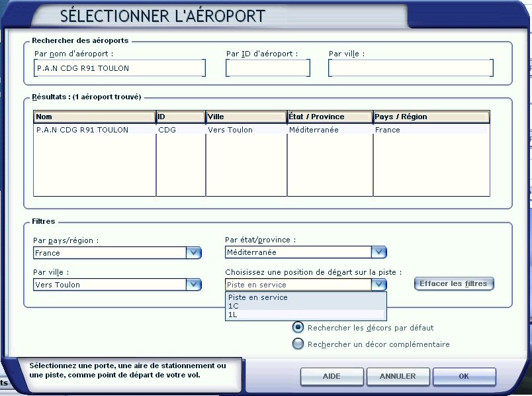This screenshot has height=396, width=532.
Task: Open the Par ville filter dropdown arrow
Action: coord(194,284)
